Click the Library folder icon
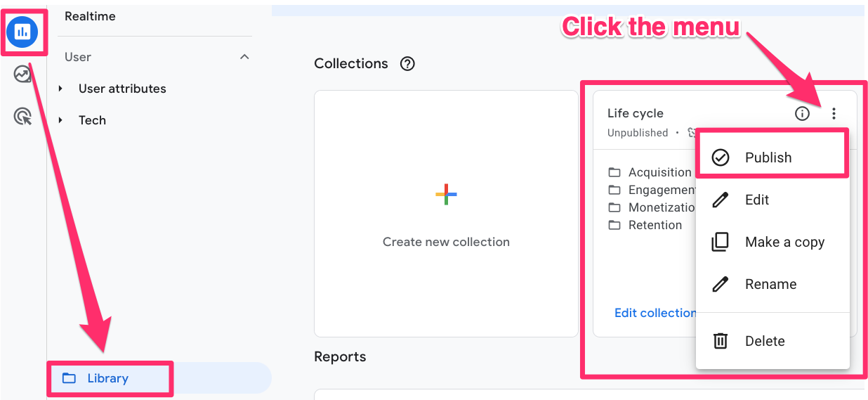The height and width of the screenshot is (400, 868). click(x=69, y=378)
